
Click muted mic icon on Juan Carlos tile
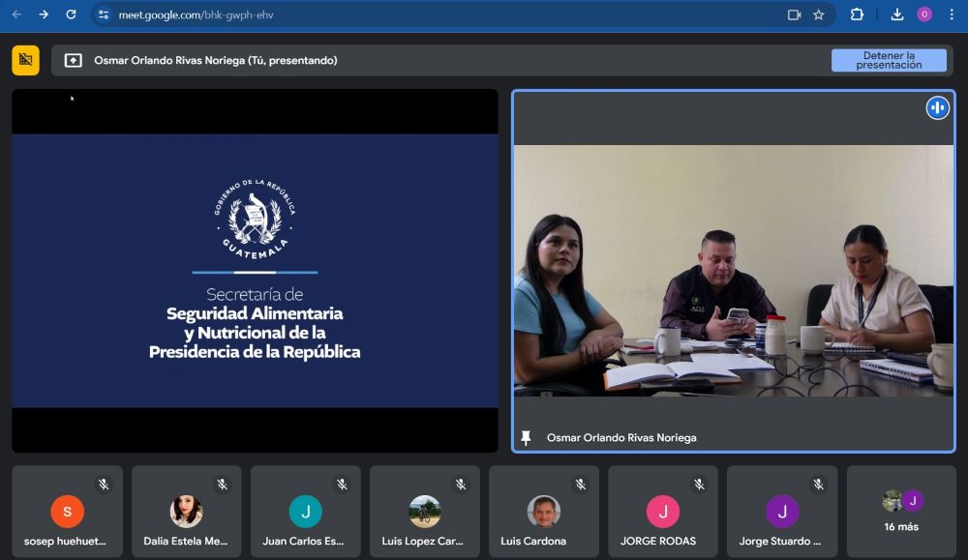(342, 485)
